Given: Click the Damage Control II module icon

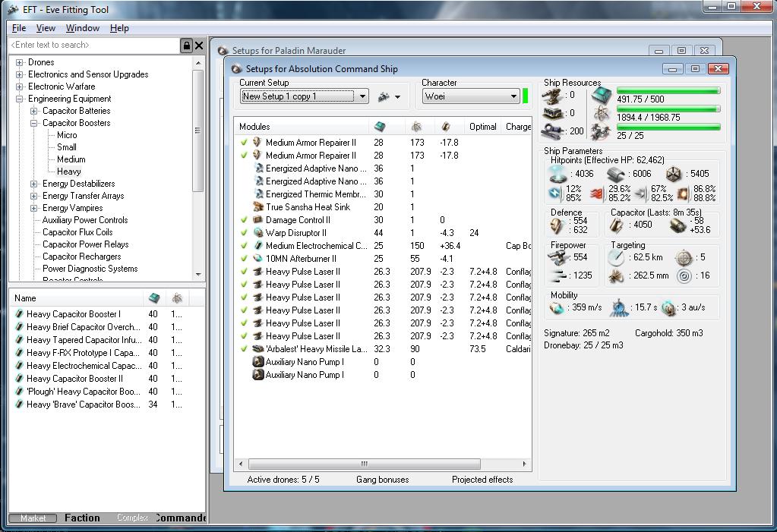Looking at the screenshot, I should (258, 220).
